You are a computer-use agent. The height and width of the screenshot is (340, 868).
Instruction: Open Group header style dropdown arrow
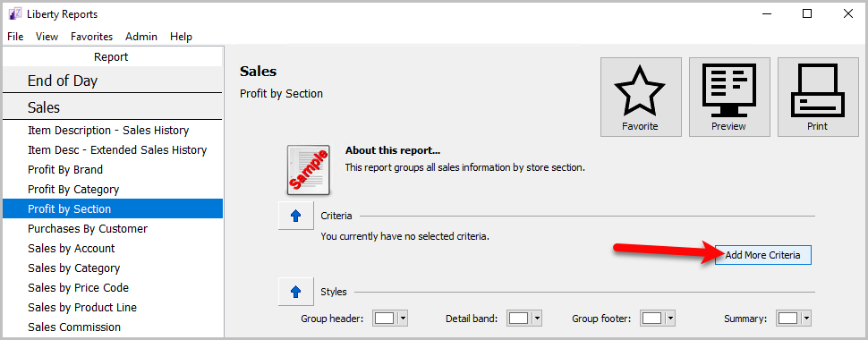[x=403, y=319]
